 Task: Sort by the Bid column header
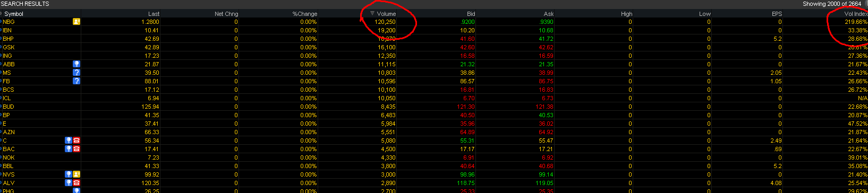click(x=471, y=14)
